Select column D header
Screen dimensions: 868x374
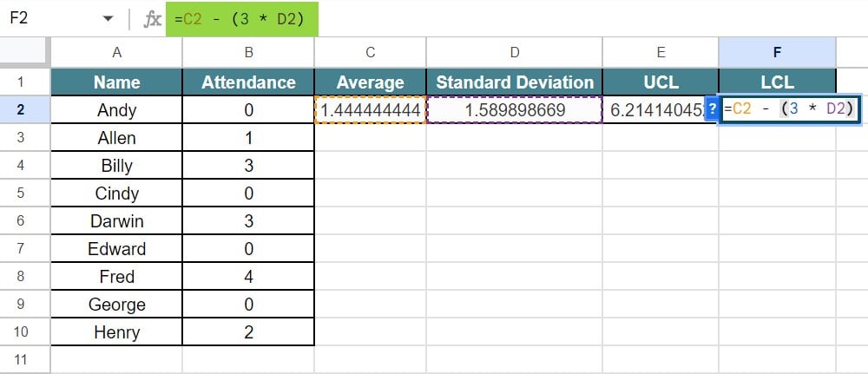click(514, 53)
